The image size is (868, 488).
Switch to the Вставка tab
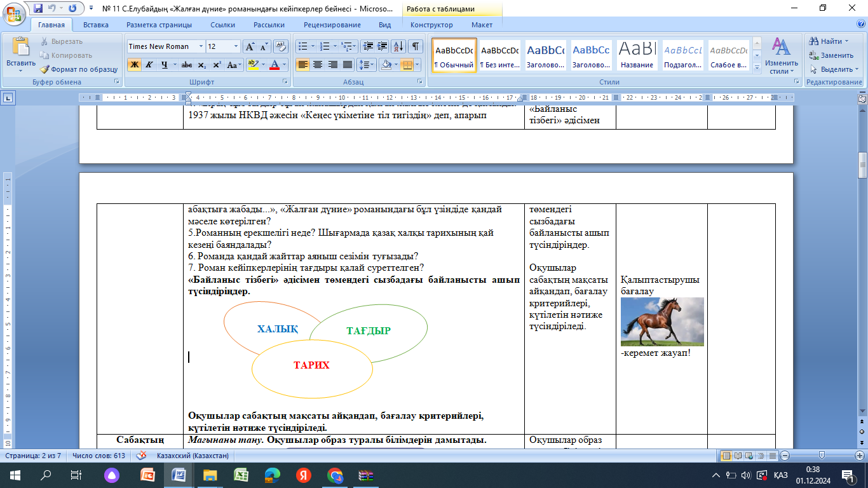pos(95,25)
